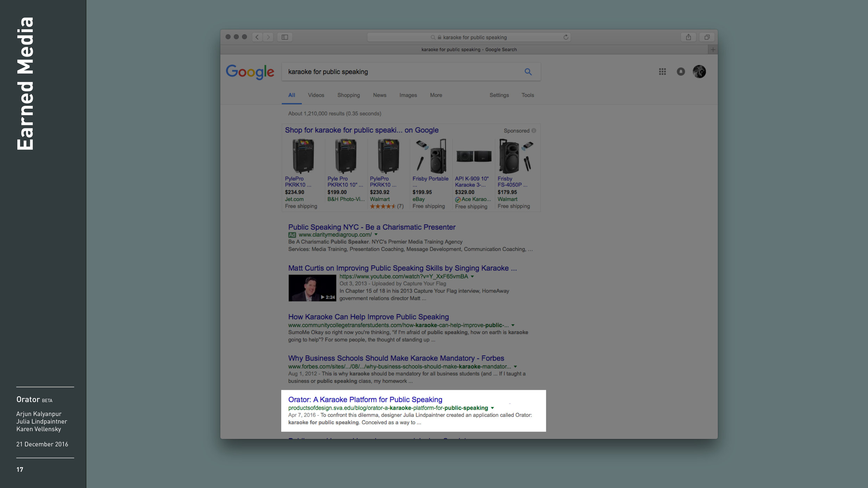
Task: Expand the claritymediagroup.com URL dropdown arrow
Action: point(376,235)
